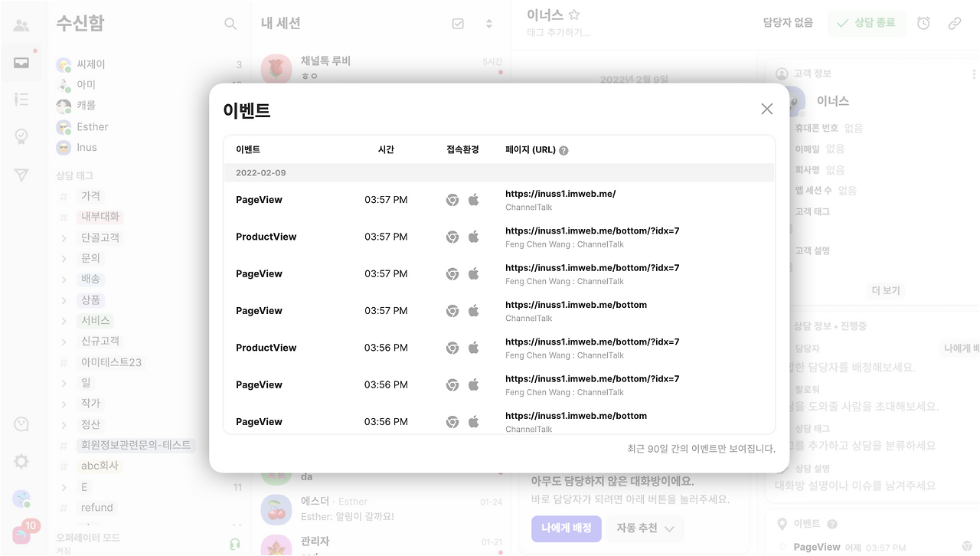This screenshot has width=980, height=556.
Task: Copy the conversation link icon
Action: pyautogui.click(x=955, y=23)
